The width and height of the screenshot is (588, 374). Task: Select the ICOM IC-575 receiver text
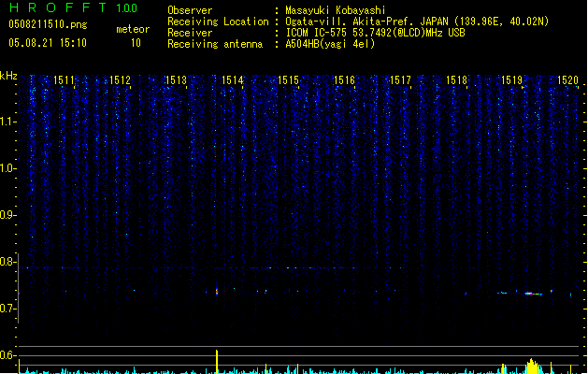point(376,33)
